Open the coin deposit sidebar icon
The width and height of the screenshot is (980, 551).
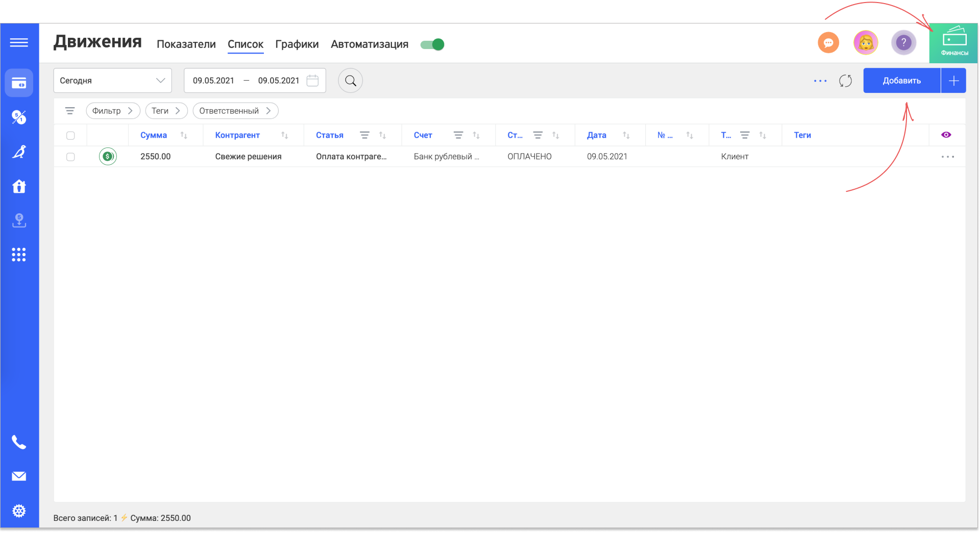coord(19,220)
